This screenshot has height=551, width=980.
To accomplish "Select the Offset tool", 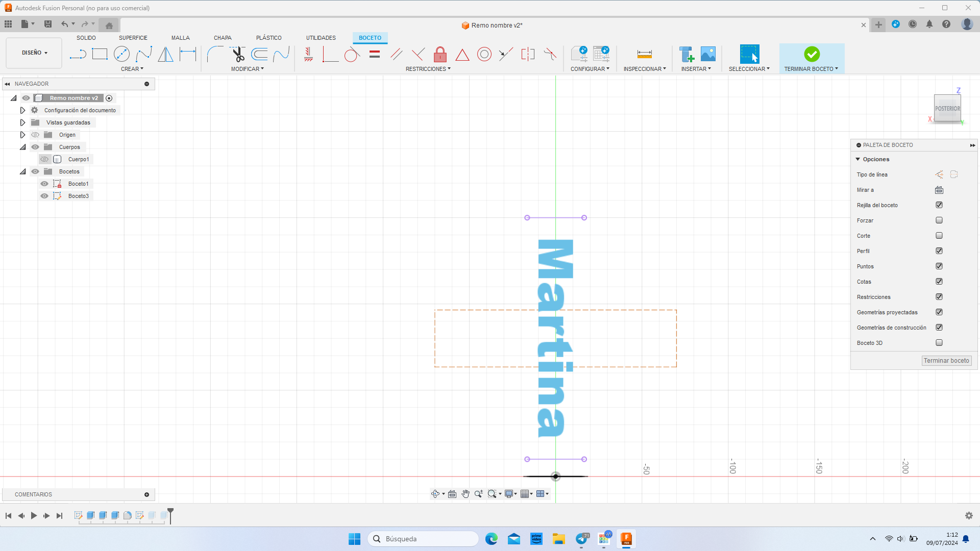I will pyautogui.click(x=259, y=54).
